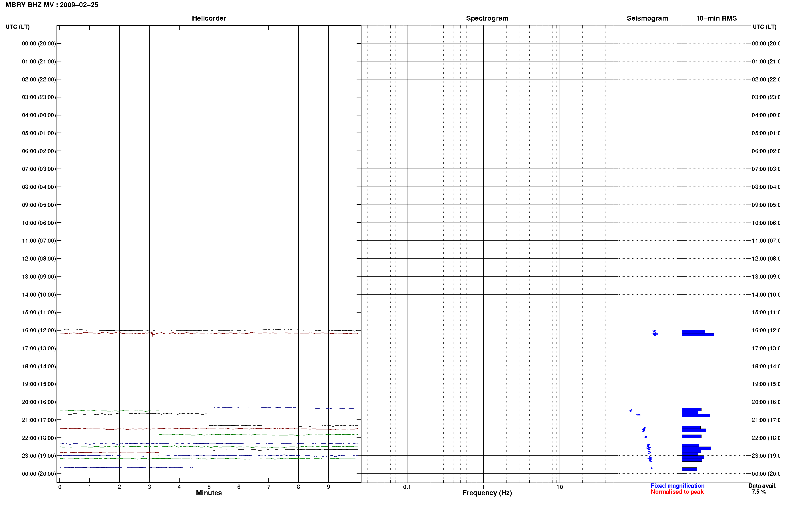Click the 'Seismogram' panel heading

(x=647, y=18)
